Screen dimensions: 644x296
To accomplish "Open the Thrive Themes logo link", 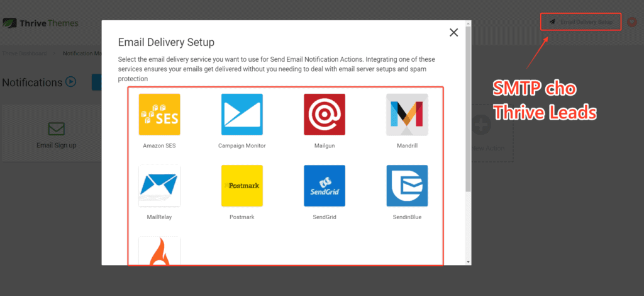I will [40, 23].
